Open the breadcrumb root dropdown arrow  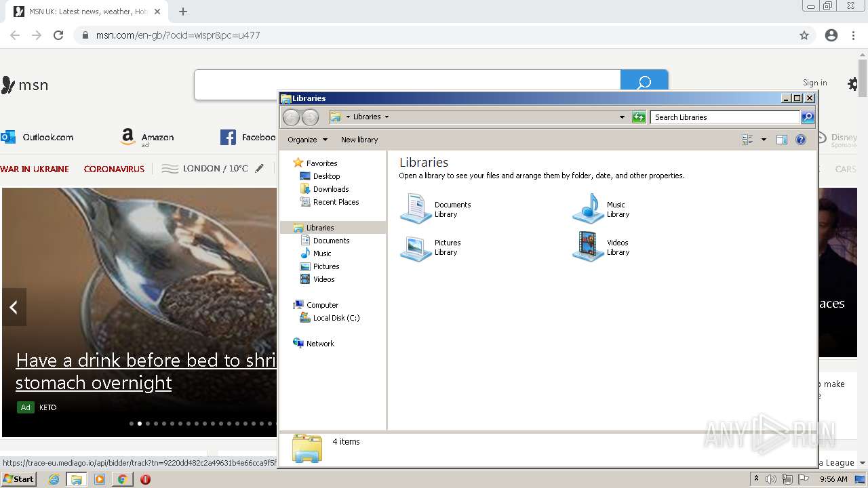pos(348,117)
